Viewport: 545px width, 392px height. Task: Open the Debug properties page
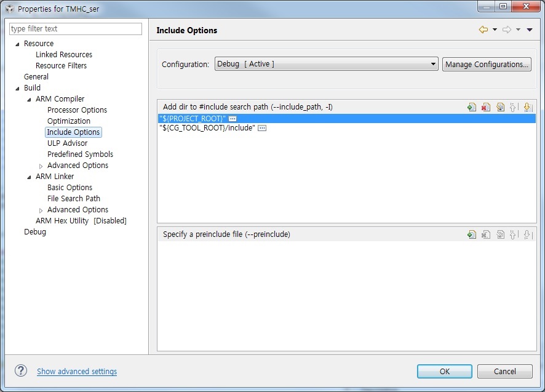(x=35, y=232)
